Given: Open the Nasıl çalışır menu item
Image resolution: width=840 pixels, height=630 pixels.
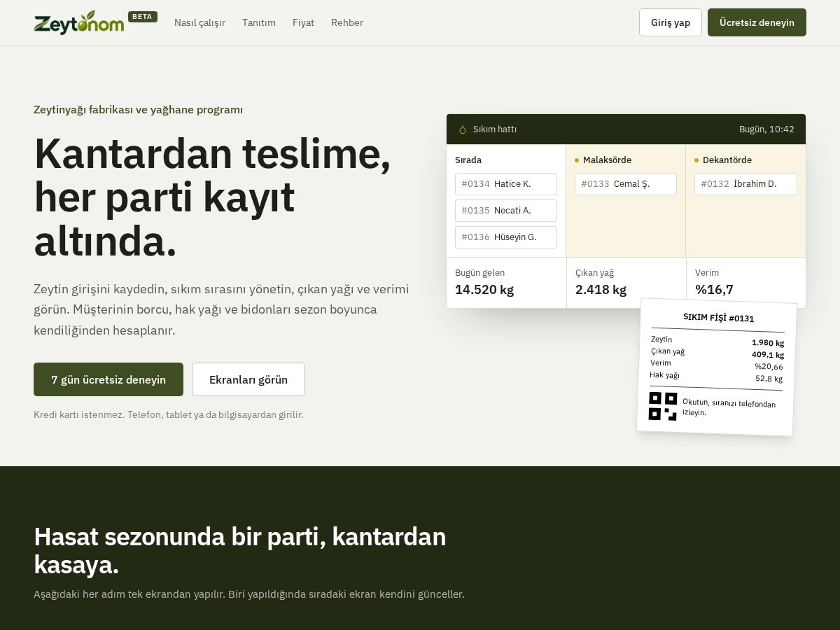Looking at the screenshot, I should pos(199,22).
